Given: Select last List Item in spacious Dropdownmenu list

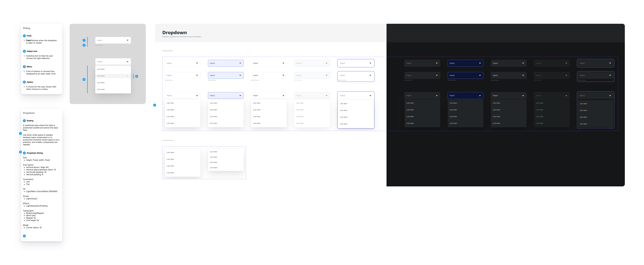Looking at the screenshot, I should (x=182, y=173).
